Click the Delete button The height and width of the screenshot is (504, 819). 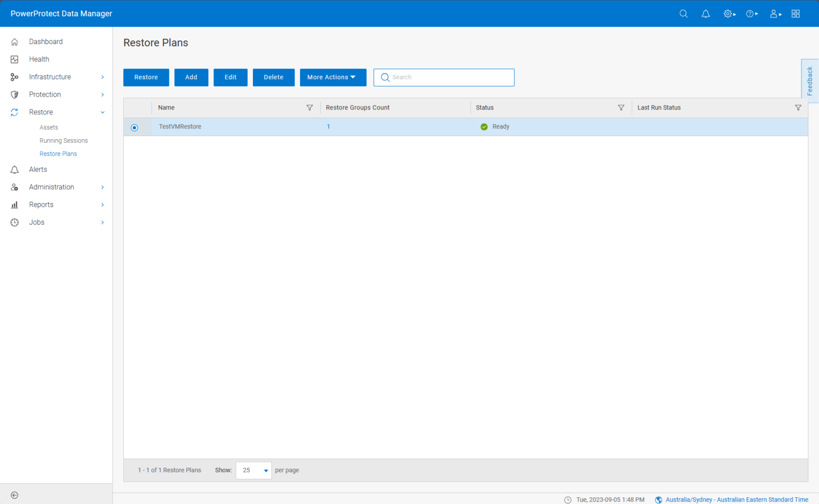pyautogui.click(x=273, y=77)
